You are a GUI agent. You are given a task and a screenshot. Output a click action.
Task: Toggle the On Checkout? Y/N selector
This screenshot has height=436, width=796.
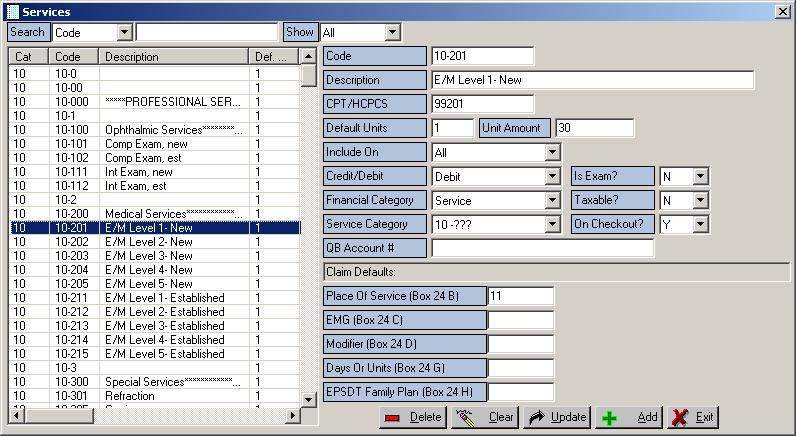coord(700,225)
